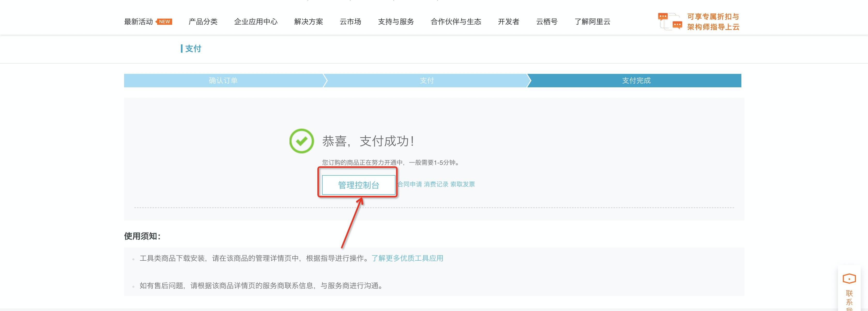Click the 您订购的商品正在努力开通中 notice
868x311 pixels.
click(x=391, y=163)
